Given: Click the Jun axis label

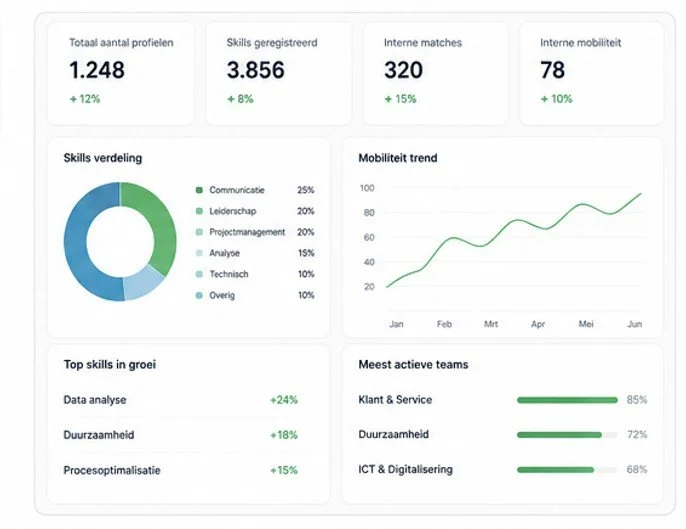Looking at the screenshot, I should click(635, 324).
